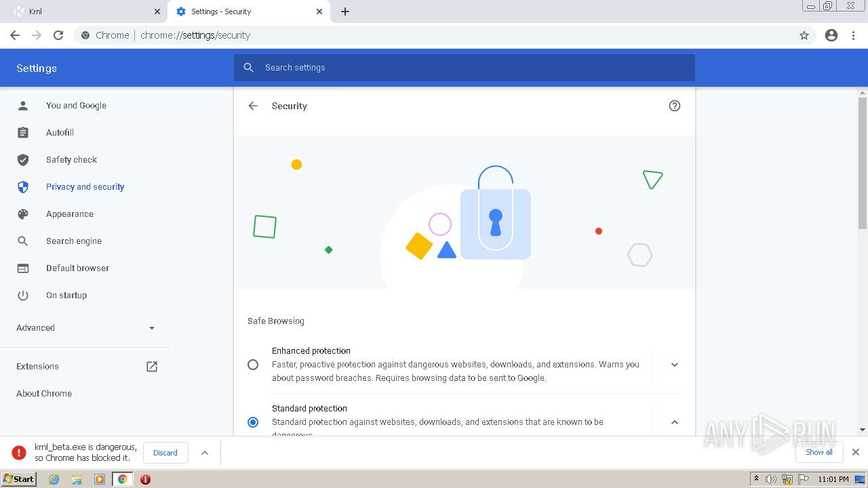Viewport: 868px width, 488px height.
Task: Click the back arrow beside Security heading
Action: [253, 106]
